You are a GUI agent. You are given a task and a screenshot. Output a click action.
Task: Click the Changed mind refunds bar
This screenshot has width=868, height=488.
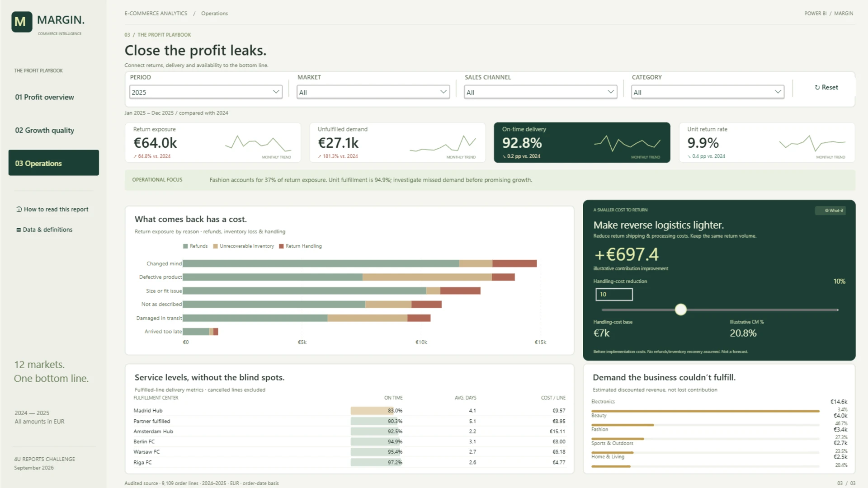coord(321,263)
